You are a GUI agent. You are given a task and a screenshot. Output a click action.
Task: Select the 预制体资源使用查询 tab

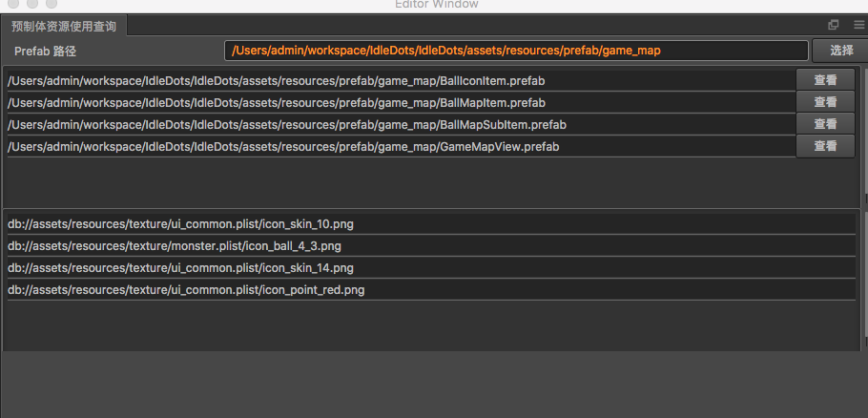[x=64, y=26]
